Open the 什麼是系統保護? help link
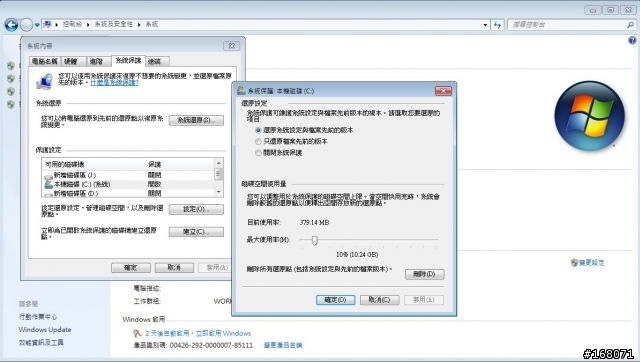 point(114,82)
